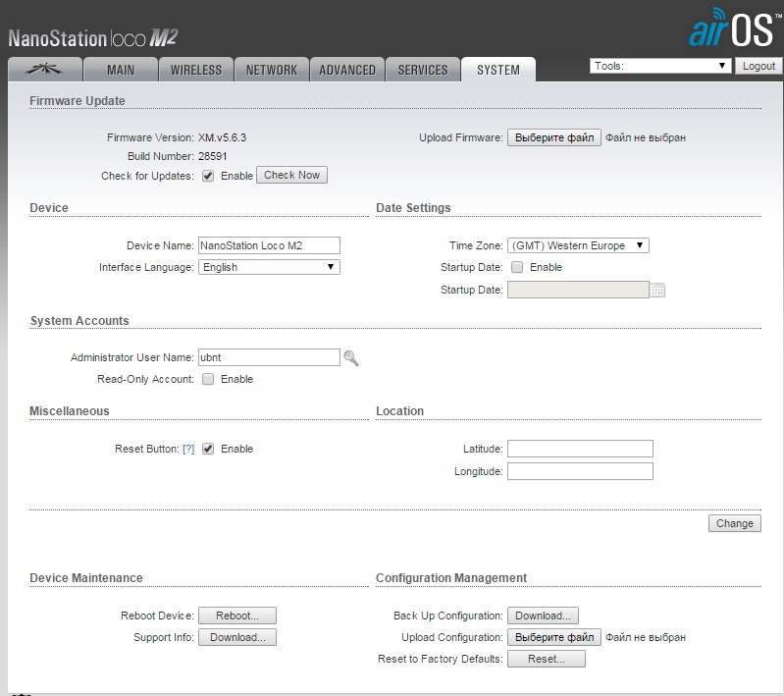This screenshot has width=784, height=696.
Task: Click the Reboot... button
Action: 237,616
